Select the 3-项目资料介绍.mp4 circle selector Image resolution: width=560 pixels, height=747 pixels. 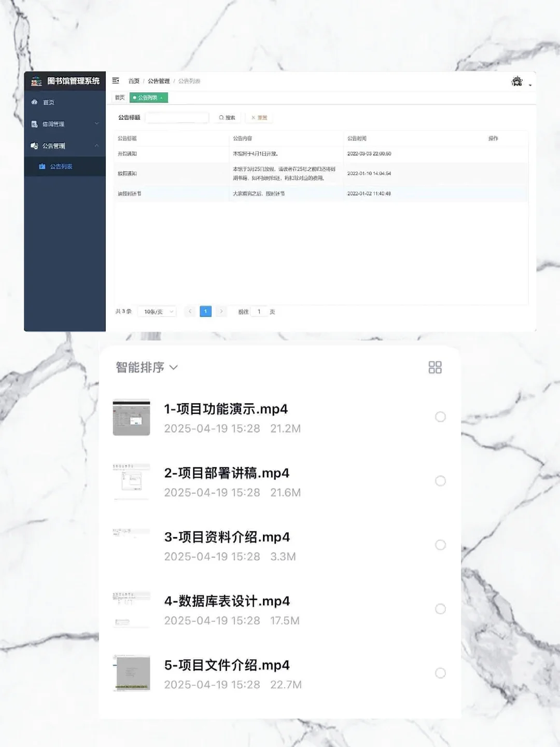[x=441, y=545]
